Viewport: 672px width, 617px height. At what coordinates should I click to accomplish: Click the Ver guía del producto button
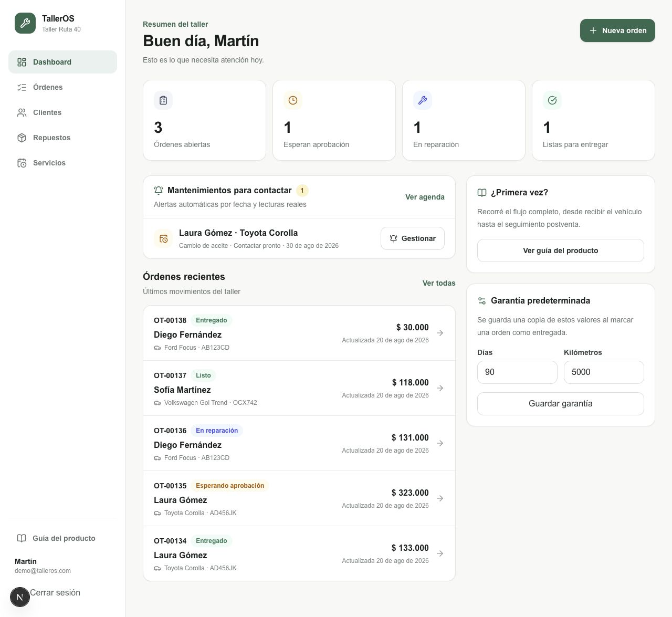[561, 250]
